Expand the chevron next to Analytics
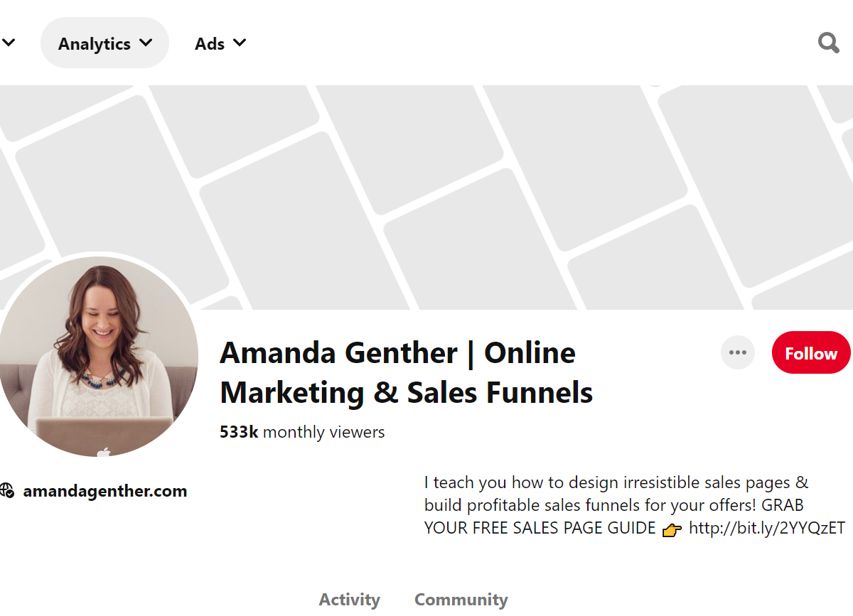 [x=146, y=43]
